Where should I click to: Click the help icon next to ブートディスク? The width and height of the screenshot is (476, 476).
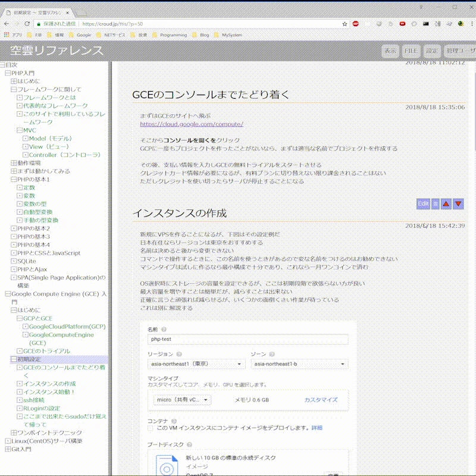[189, 444]
